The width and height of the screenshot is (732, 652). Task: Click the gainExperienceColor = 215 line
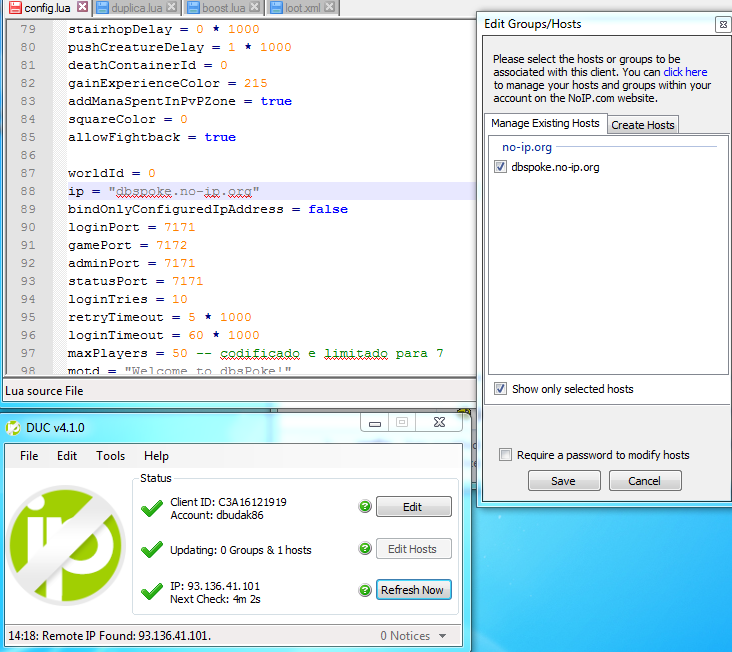168,84
